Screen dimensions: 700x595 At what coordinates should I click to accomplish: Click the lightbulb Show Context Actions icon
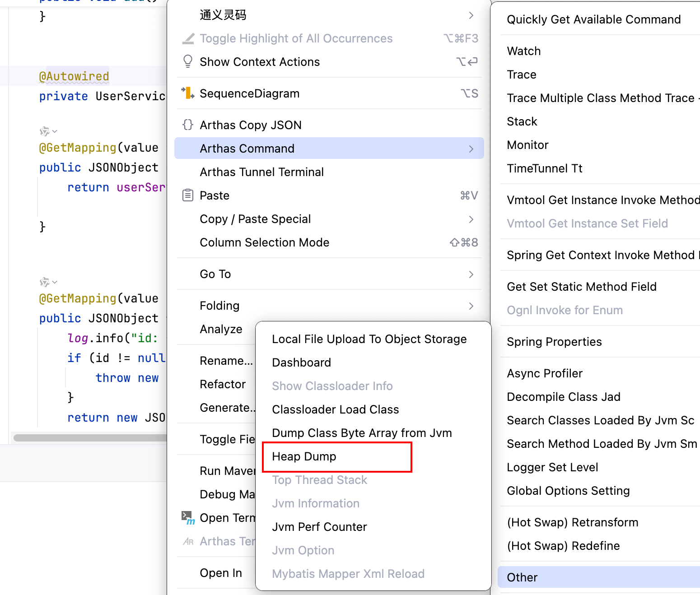(187, 62)
